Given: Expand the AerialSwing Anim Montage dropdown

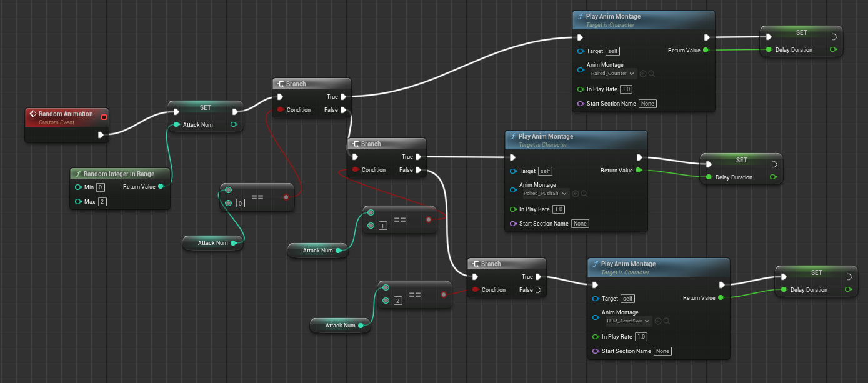Looking at the screenshot, I should [x=627, y=321].
